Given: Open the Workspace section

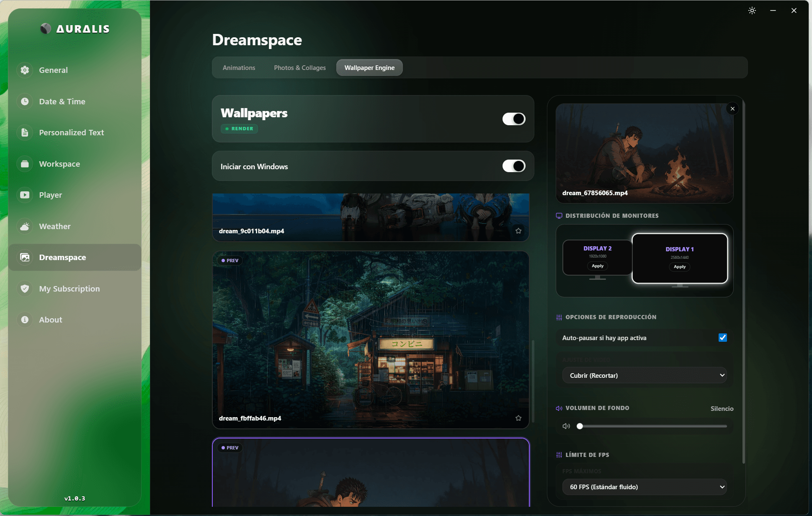Looking at the screenshot, I should coord(75,164).
